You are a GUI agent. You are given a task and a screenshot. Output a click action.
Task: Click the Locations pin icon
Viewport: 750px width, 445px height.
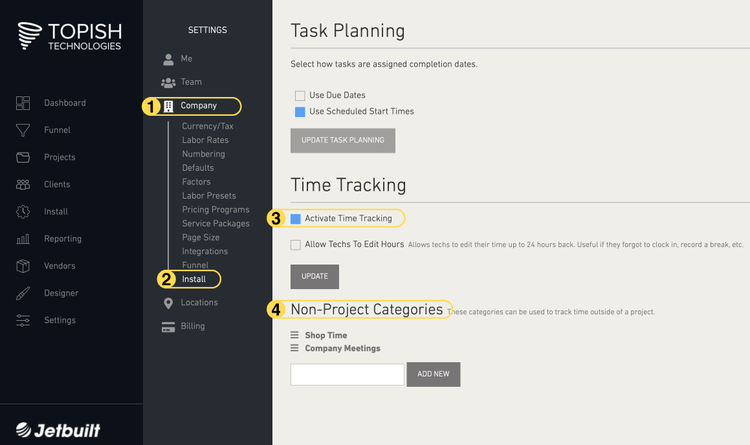[168, 303]
